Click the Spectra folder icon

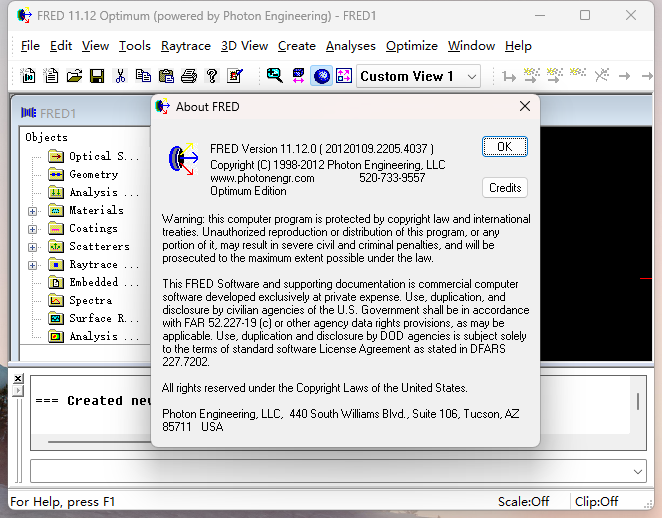56,301
